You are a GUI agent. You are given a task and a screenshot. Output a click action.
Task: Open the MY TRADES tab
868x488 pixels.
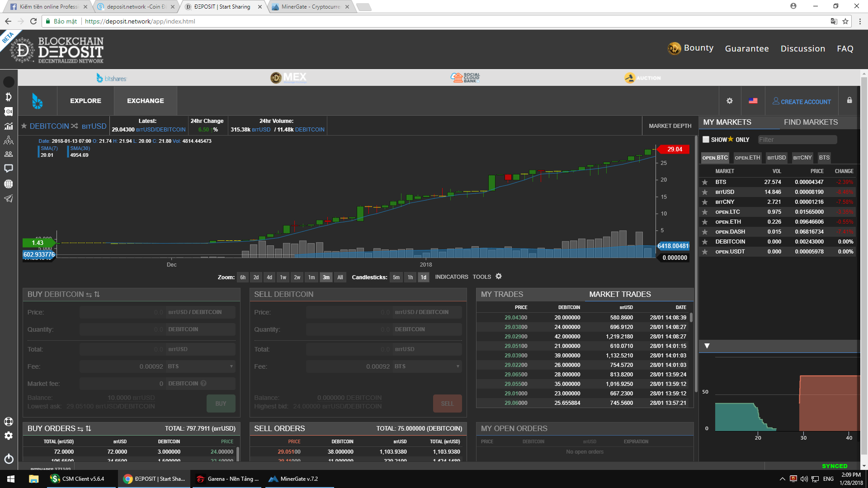point(502,295)
